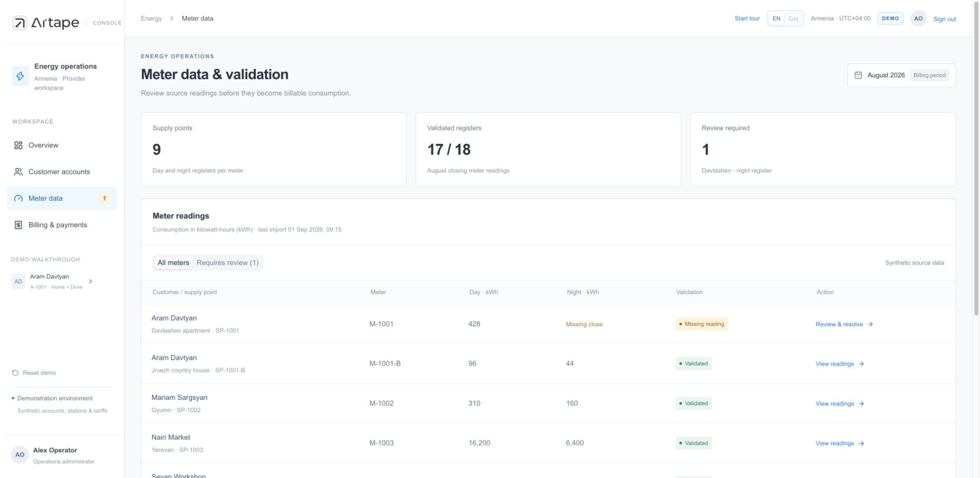This screenshot has width=980, height=478.
Task: Click View readings for Mariam Sargsyan
Action: (x=840, y=403)
